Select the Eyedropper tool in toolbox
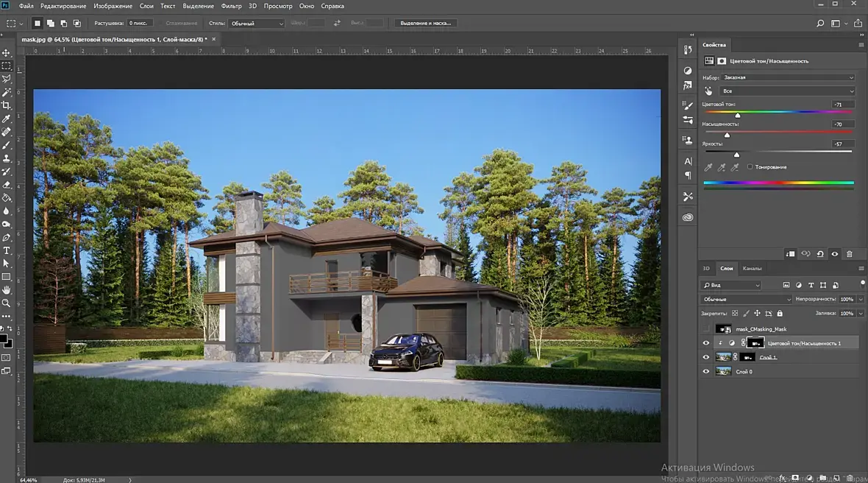Screen dimensions: 868x483 tap(7, 119)
